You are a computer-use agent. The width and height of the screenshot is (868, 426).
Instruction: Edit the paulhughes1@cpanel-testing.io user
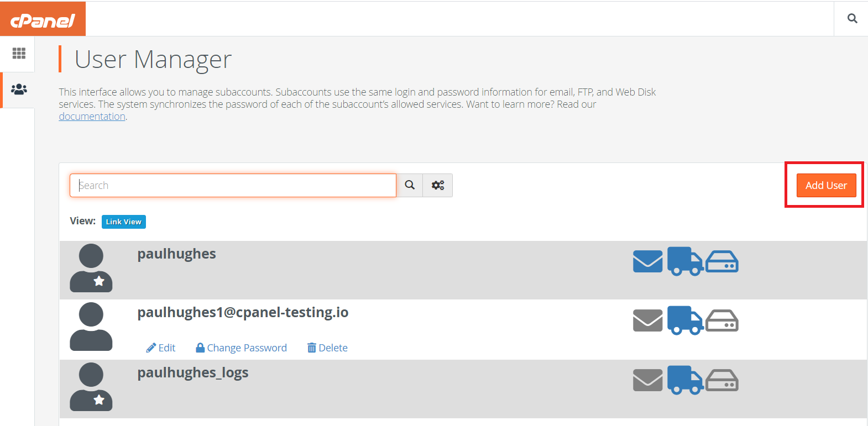point(161,348)
